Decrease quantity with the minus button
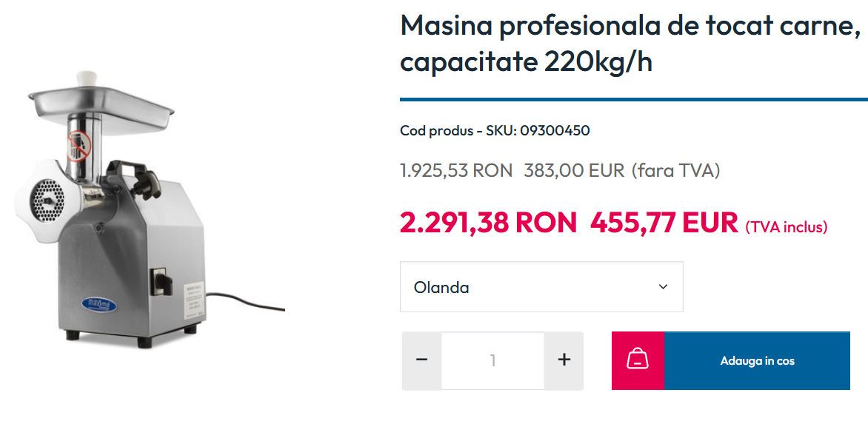 [422, 361]
